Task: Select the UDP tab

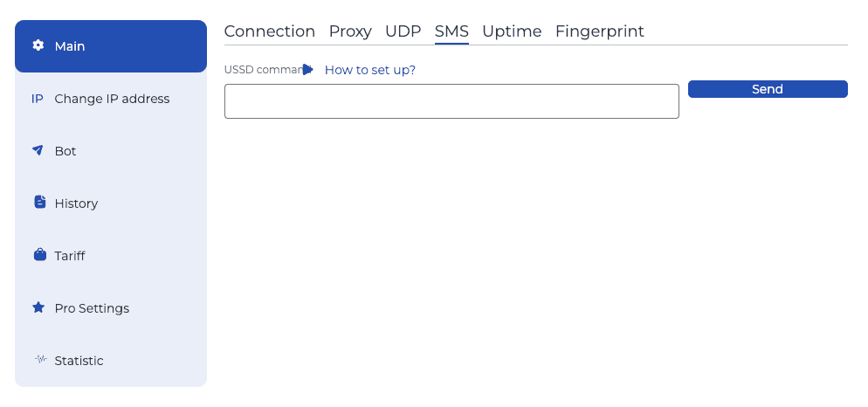Action: pyautogui.click(x=403, y=31)
